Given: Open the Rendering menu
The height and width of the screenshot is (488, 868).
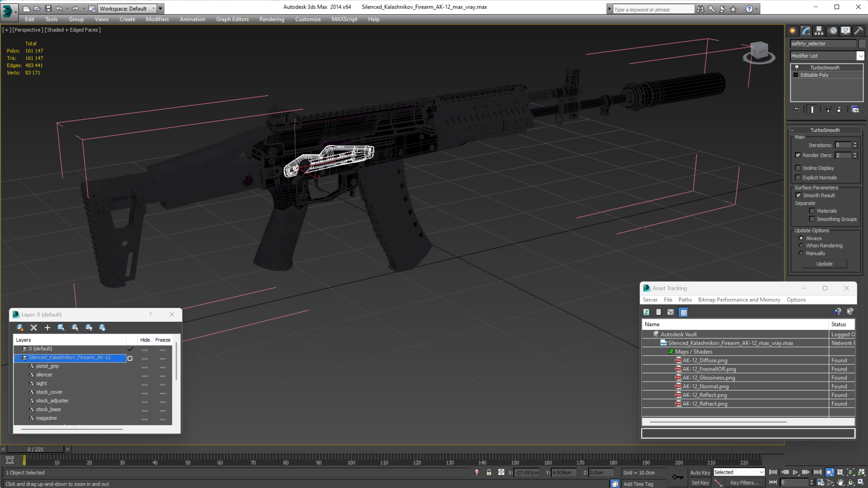Looking at the screenshot, I should (272, 19).
